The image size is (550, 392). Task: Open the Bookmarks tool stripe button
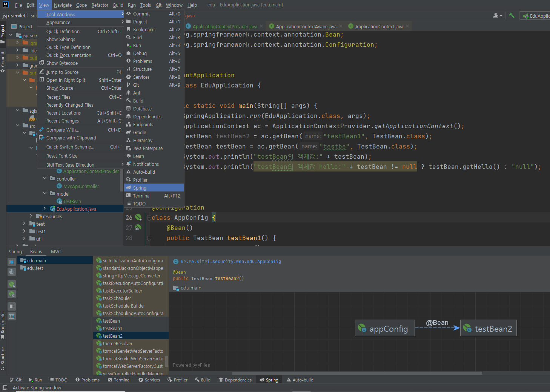click(3, 325)
